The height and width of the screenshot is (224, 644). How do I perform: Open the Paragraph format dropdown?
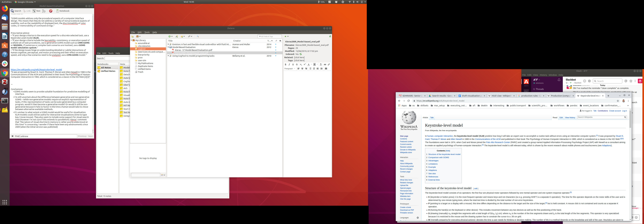point(290,69)
